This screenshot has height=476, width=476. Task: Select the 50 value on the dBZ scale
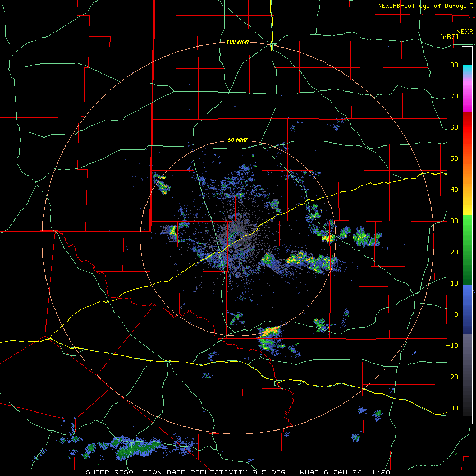454,159
